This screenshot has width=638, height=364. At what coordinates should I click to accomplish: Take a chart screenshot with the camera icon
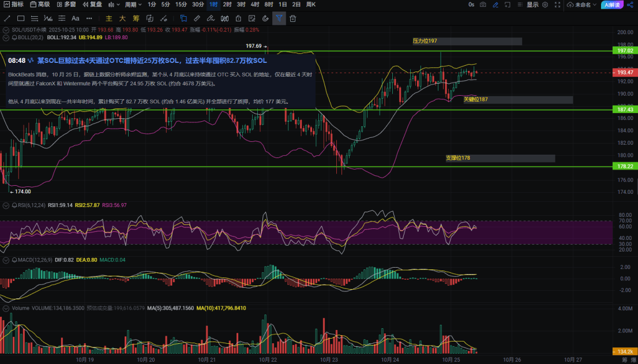tap(483, 5)
